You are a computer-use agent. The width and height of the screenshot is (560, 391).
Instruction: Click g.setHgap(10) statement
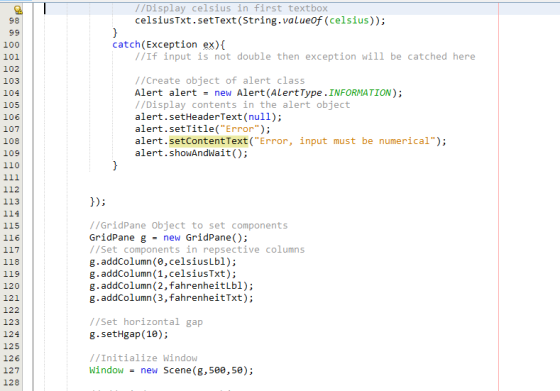pyautogui.click(x=129, y=334)
